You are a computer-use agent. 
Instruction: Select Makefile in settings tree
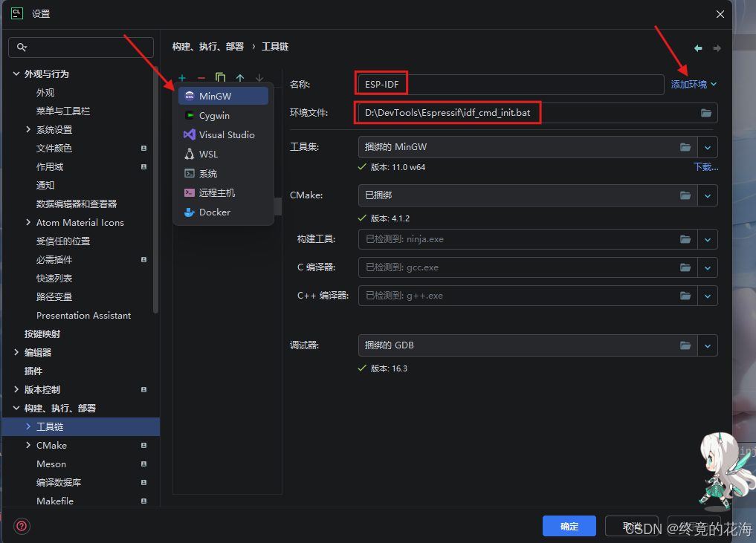[x=55, y=501]
